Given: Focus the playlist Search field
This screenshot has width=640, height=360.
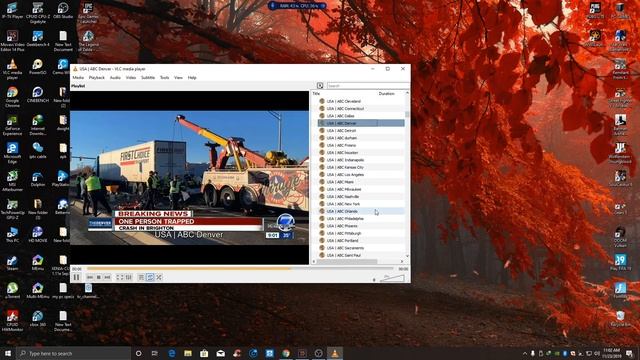Looking at the screenshot, I should [x=367, y=86].
